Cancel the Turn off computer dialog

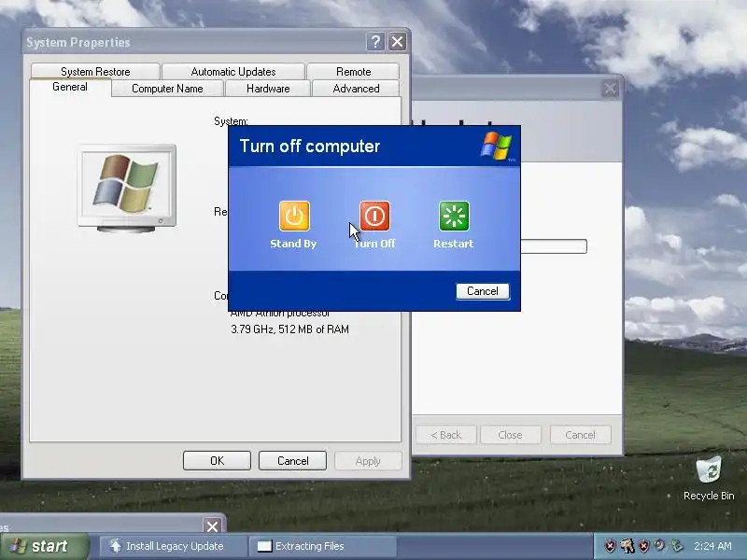[483, 291]
